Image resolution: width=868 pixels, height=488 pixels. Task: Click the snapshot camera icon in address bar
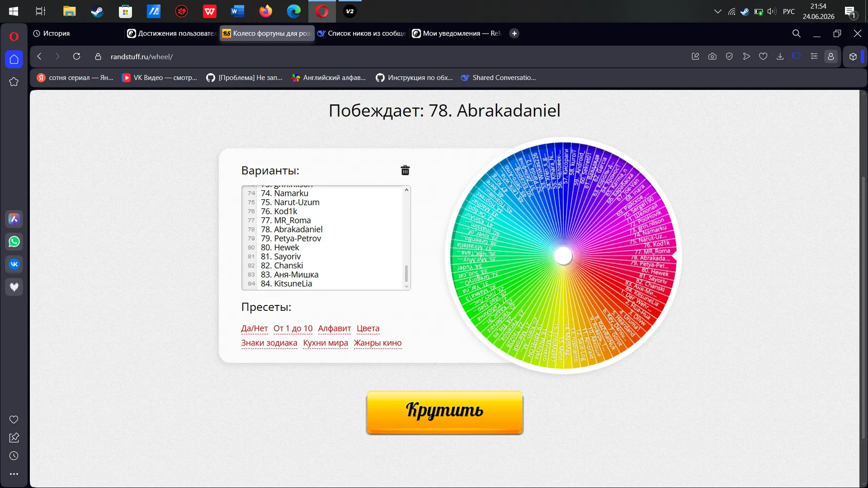pos(712,57)
